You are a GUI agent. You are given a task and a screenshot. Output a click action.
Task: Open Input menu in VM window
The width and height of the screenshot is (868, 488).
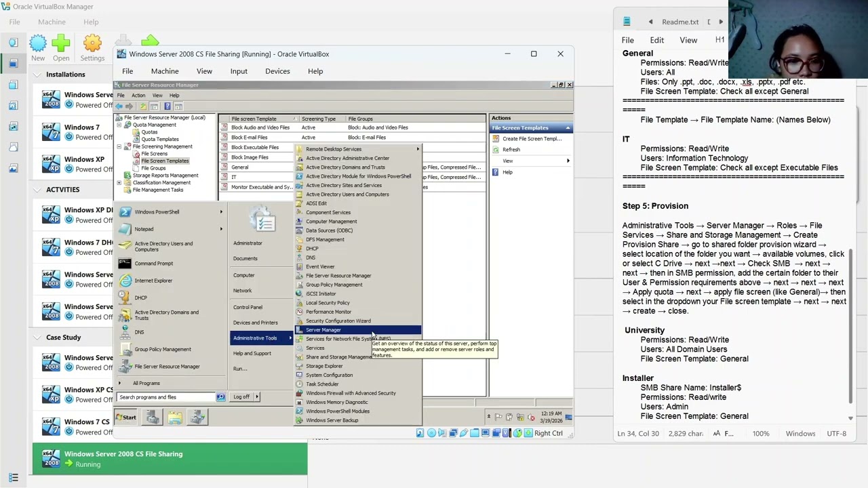(239, 71)
